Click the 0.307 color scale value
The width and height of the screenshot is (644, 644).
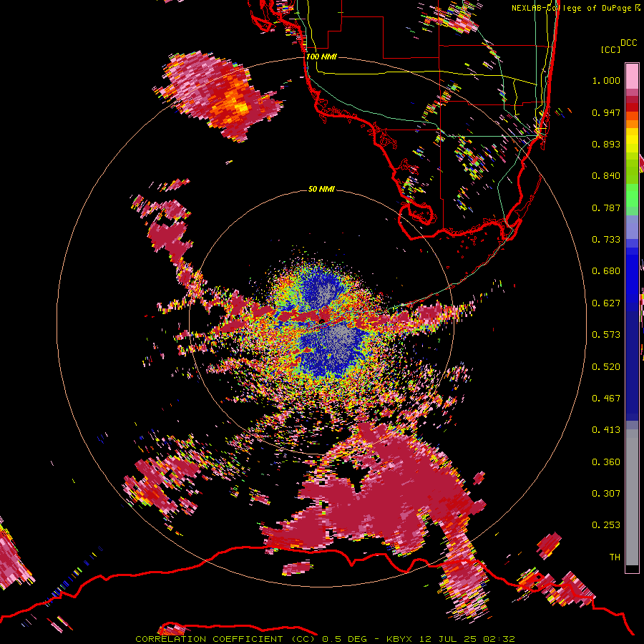coord(606,494)
